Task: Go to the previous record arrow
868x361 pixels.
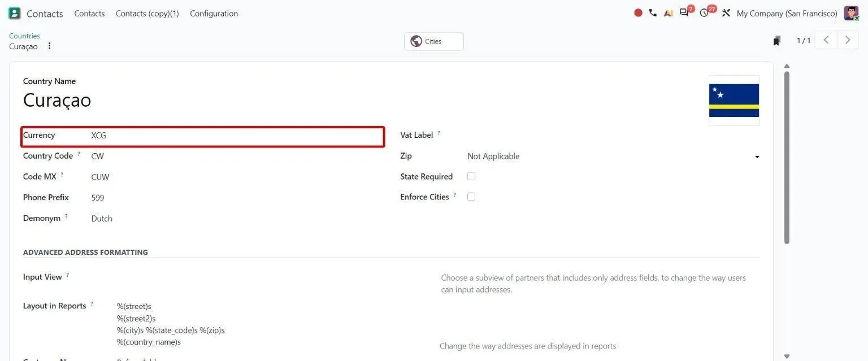Action: point(826,40)
